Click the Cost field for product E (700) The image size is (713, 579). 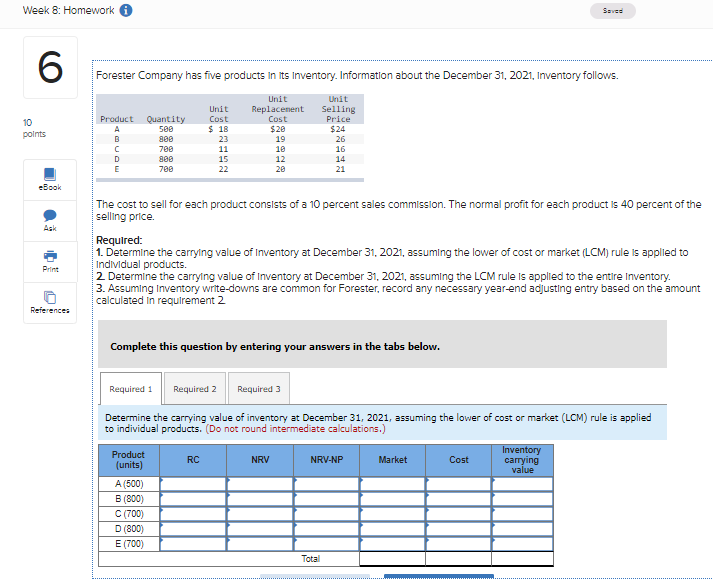click(x=459, y=544)
